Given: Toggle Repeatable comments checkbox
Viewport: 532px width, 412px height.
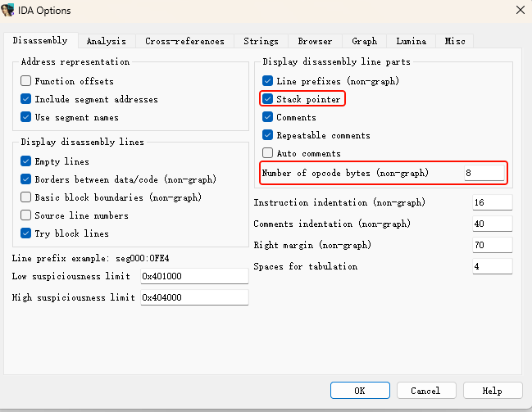Looking at the screenshot, I should (x=268, y=135).
